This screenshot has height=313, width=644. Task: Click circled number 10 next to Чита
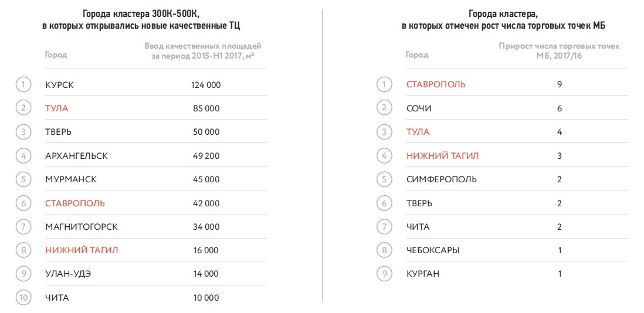click(x=23, y=298)
